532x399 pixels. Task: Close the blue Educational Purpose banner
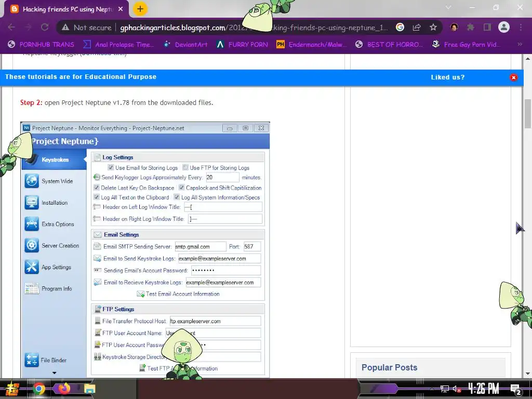pyautogui.click(x=513, y=77)
